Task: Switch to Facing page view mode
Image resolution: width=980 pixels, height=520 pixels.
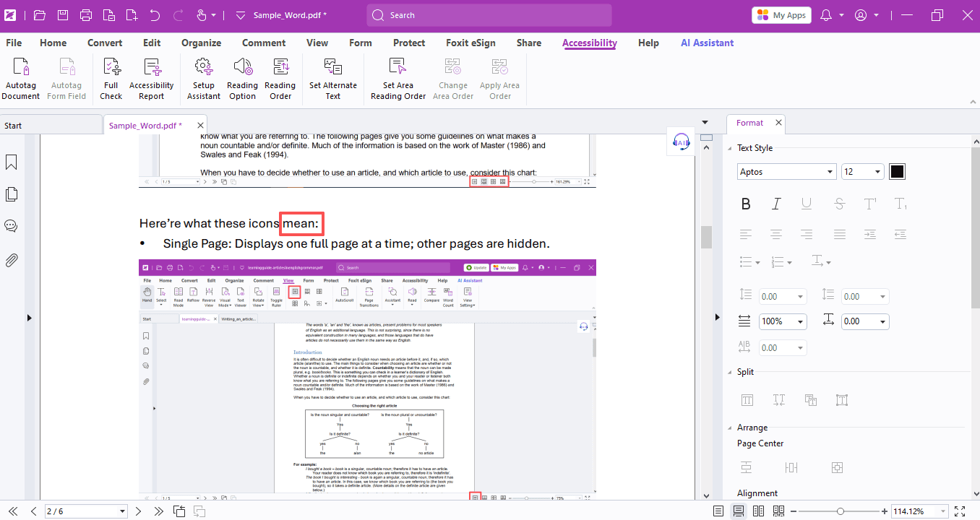Action: (759, 511)
